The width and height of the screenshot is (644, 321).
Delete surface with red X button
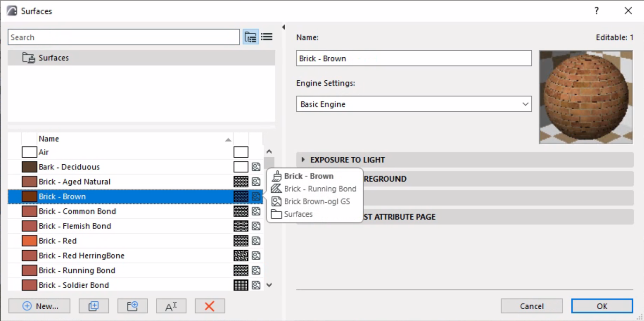210,306
